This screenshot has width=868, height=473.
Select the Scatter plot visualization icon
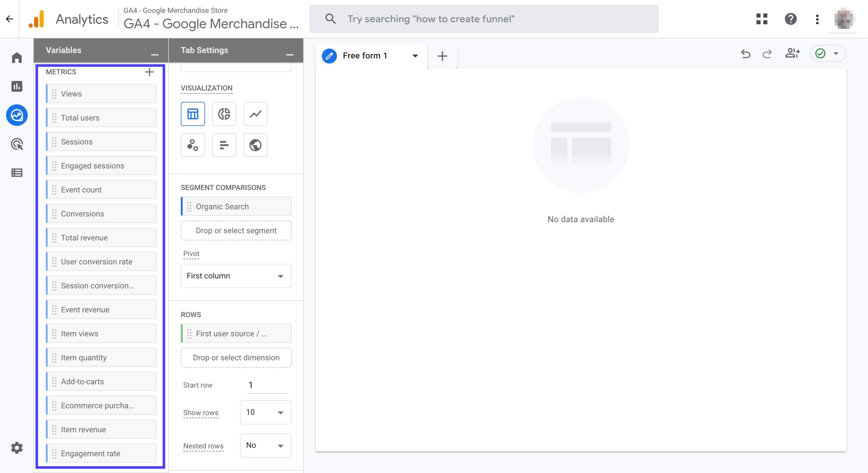(193, 145)
